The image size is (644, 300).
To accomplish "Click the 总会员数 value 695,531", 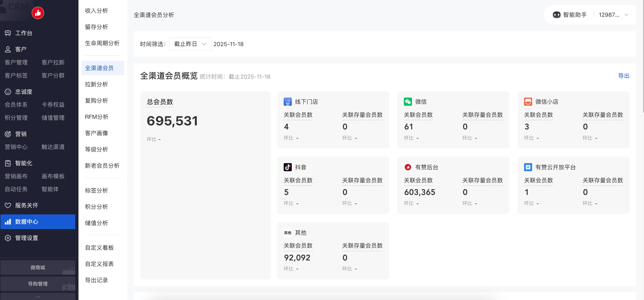I will pos(172,121).
